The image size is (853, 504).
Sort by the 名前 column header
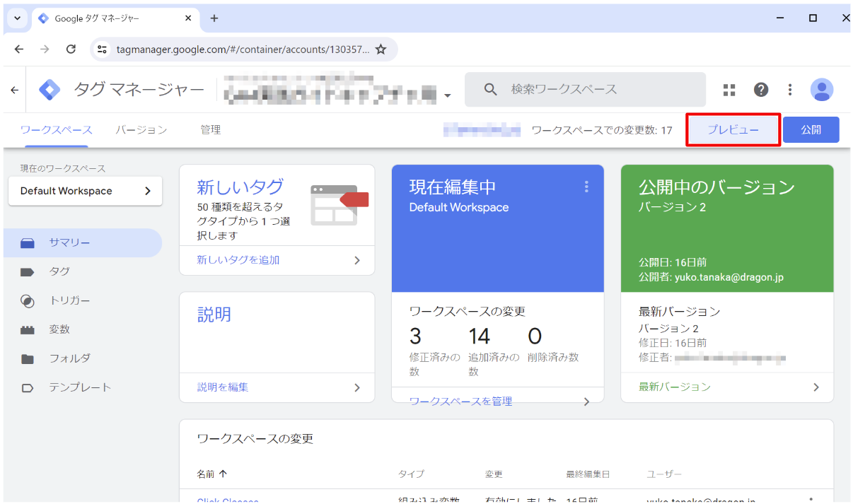pos(212,474)
